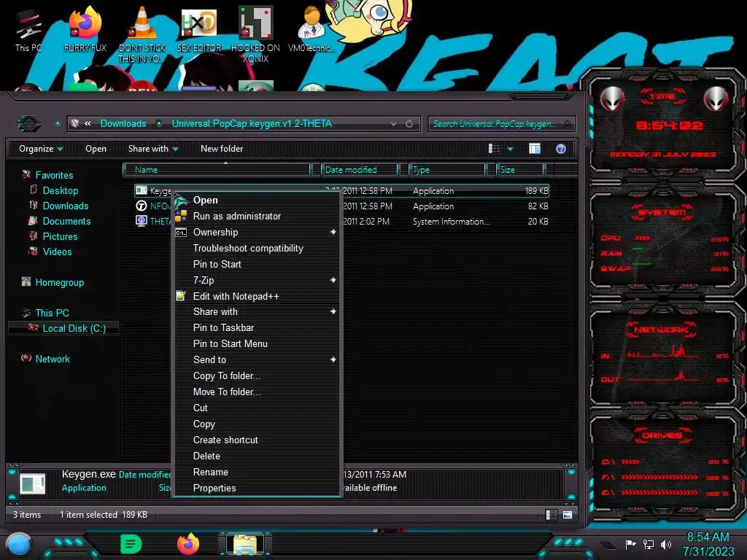Open Properties from the context menu

tap(257, 488)
